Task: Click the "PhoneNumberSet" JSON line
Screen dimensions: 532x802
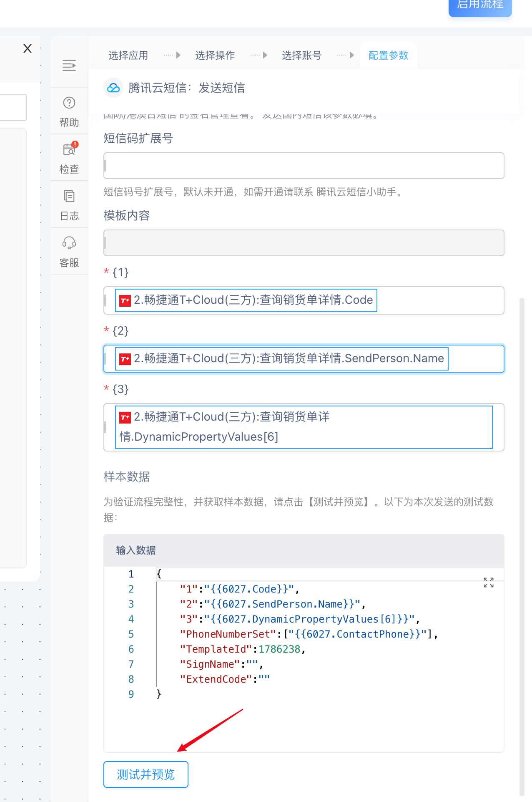Action: click(309, 634)
